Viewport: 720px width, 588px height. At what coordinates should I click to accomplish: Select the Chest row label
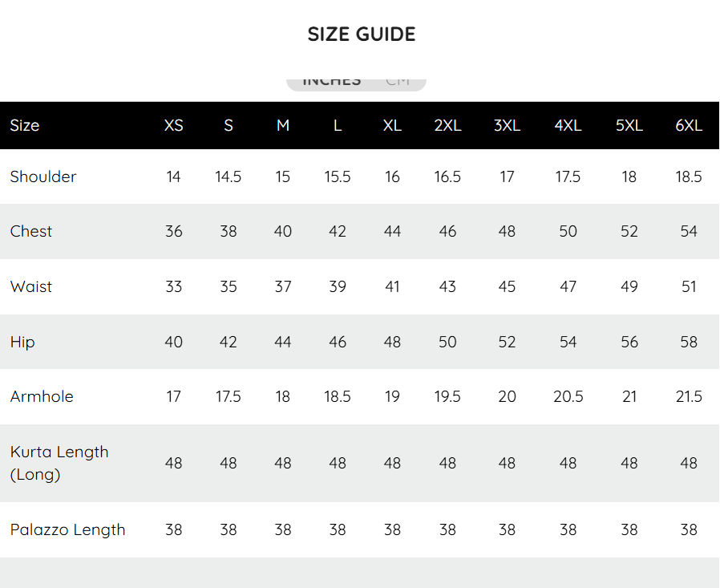[31, 232]
